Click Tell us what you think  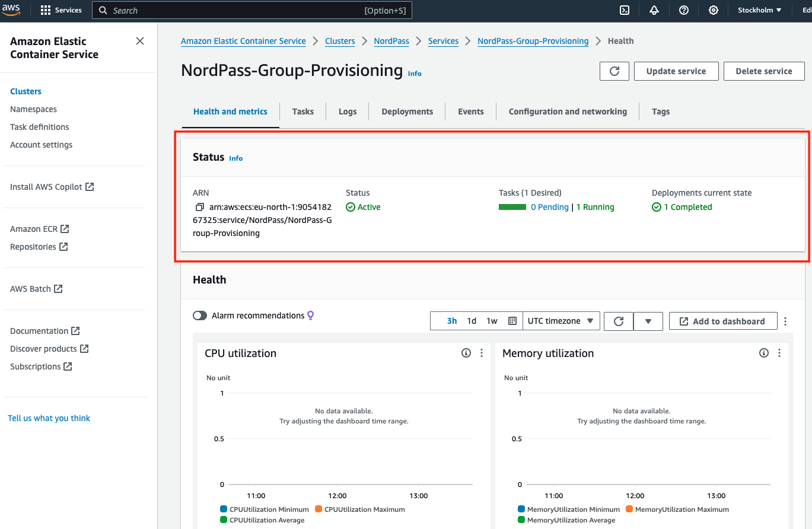coord(49,418)
